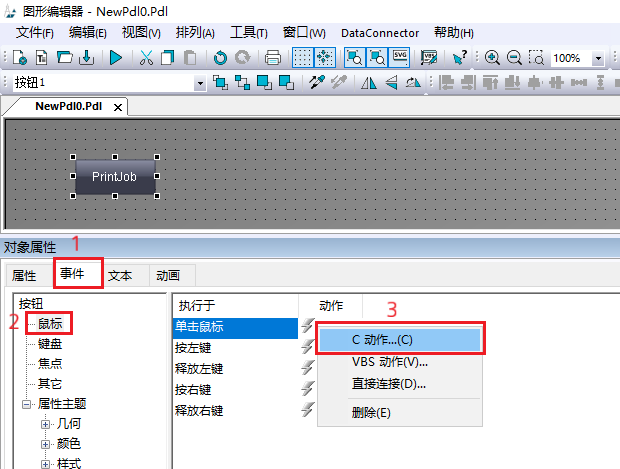Choose C 动作...(C) from context menu
The width and height of the screenshot is (620, 469).
coord(400,340)
